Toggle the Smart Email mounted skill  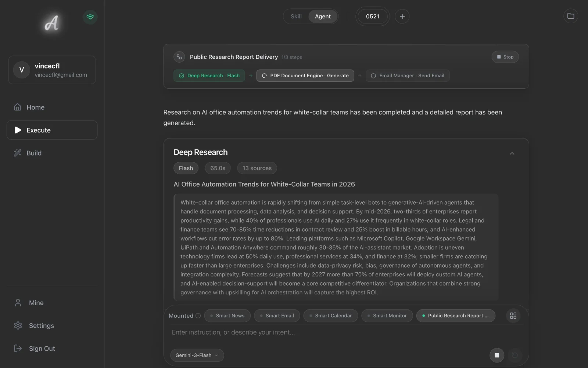click(x=277, y=316)
